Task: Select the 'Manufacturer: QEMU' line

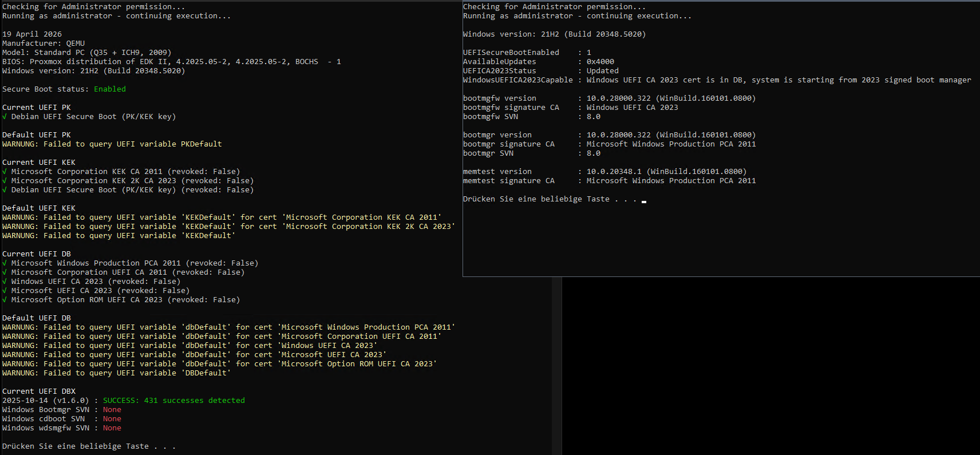Action: [x=44, y=43]
